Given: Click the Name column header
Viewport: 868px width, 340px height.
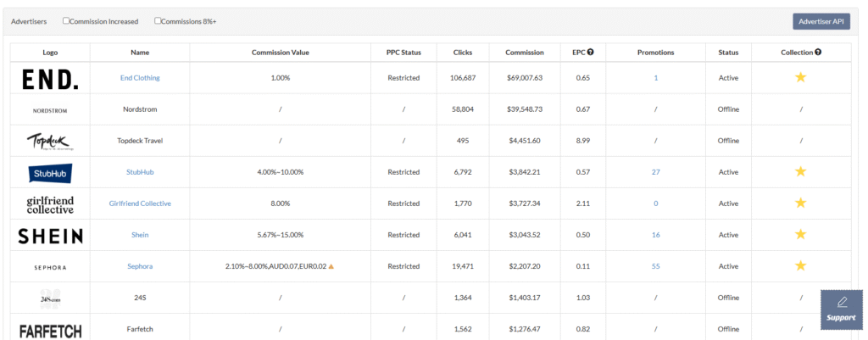Looking at the screenshot, I should (x=140, y=53).
